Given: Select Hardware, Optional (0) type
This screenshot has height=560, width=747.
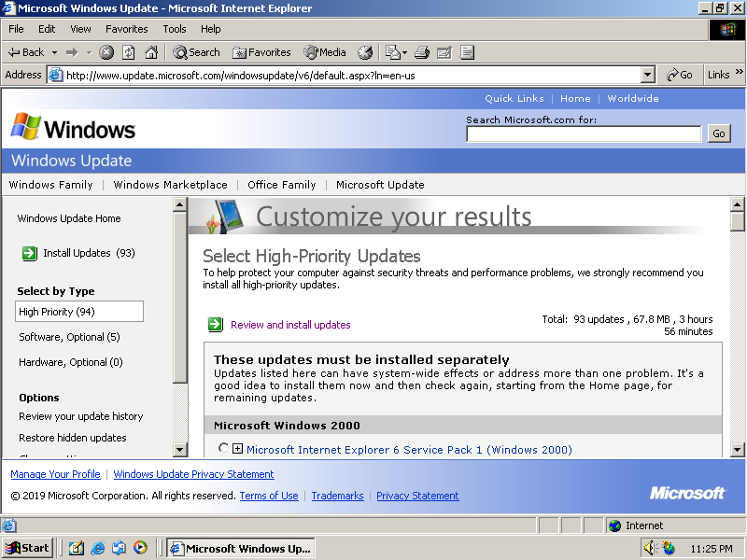Looking at the screenshot, I should [71, 362].
